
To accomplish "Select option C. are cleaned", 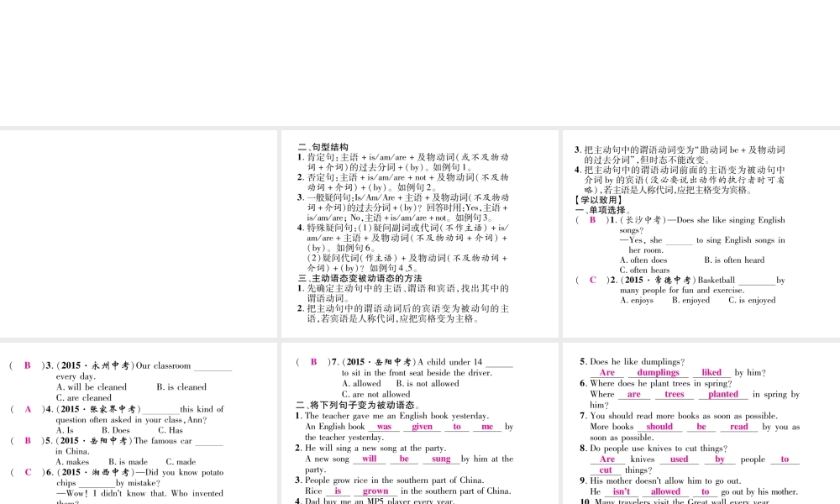I will 83,397.
